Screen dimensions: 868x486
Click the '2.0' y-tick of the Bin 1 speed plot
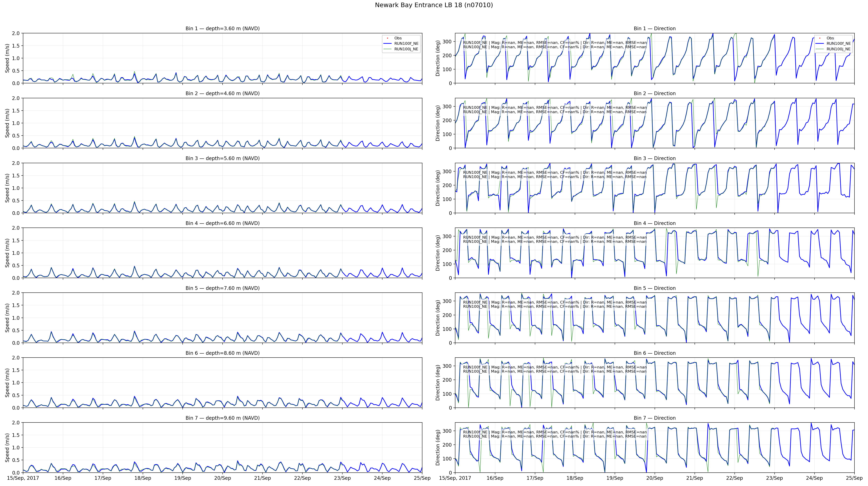(x=16, y=33)
